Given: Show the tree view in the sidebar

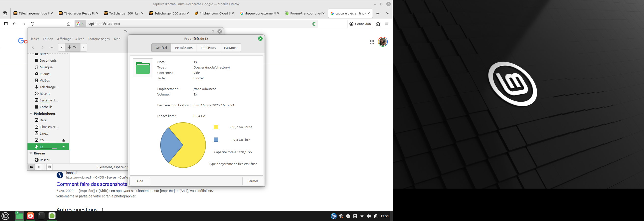Looking at the screenshot, I should [x=39, y=167].
